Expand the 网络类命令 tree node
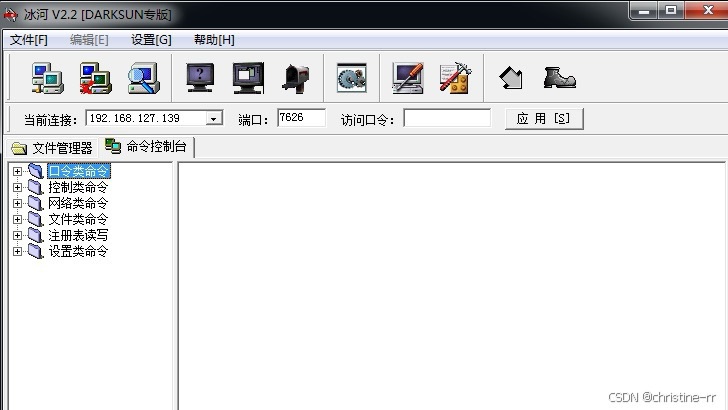Viewport: 728px width, 410px height. [x=17, y=203]
